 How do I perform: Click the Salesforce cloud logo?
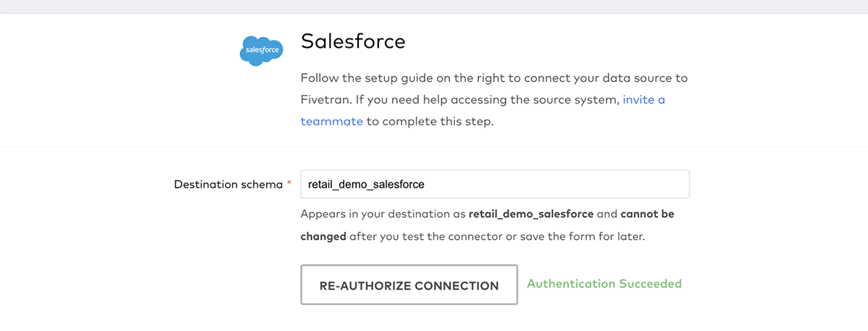260,51
